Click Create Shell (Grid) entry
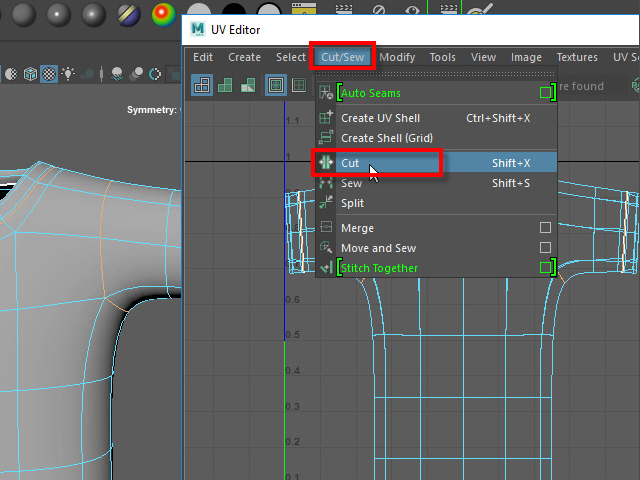Screen dimensions: 640x480 coord(386,138)
